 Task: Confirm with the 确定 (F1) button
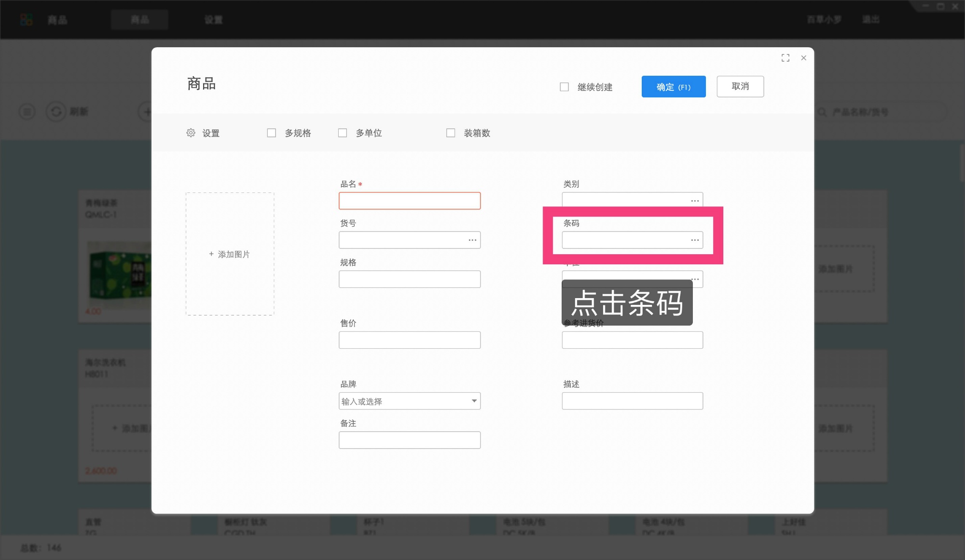tap(673, 86)
